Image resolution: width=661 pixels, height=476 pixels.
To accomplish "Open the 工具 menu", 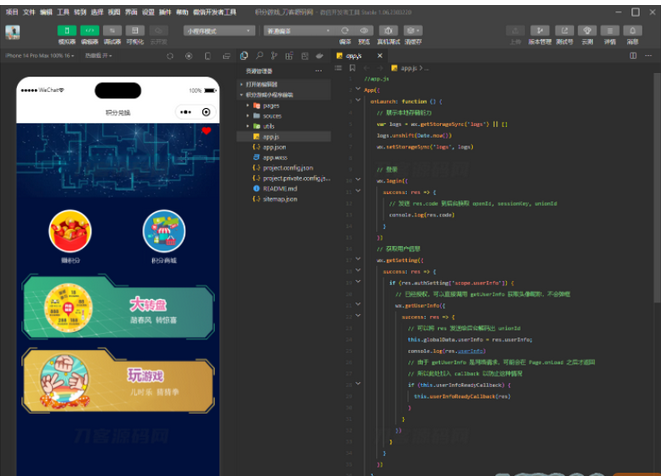I will pyautogui.click(x=63, y=10).
